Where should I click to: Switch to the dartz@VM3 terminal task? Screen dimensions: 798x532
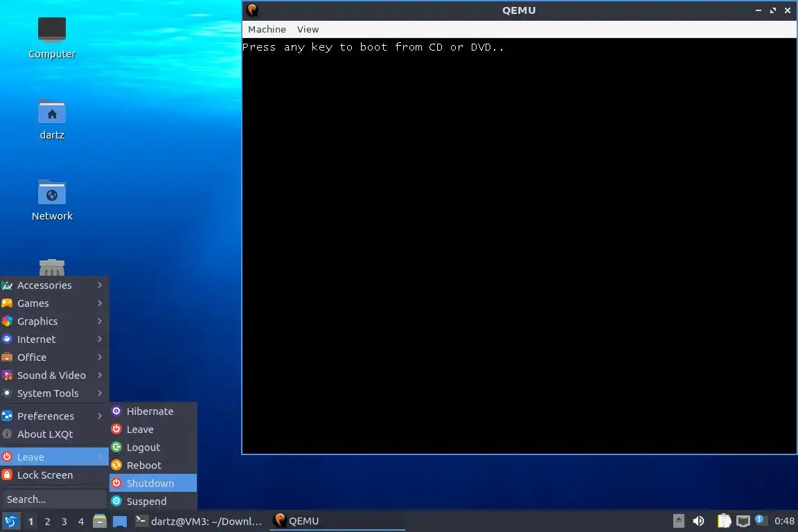[199, 522]
